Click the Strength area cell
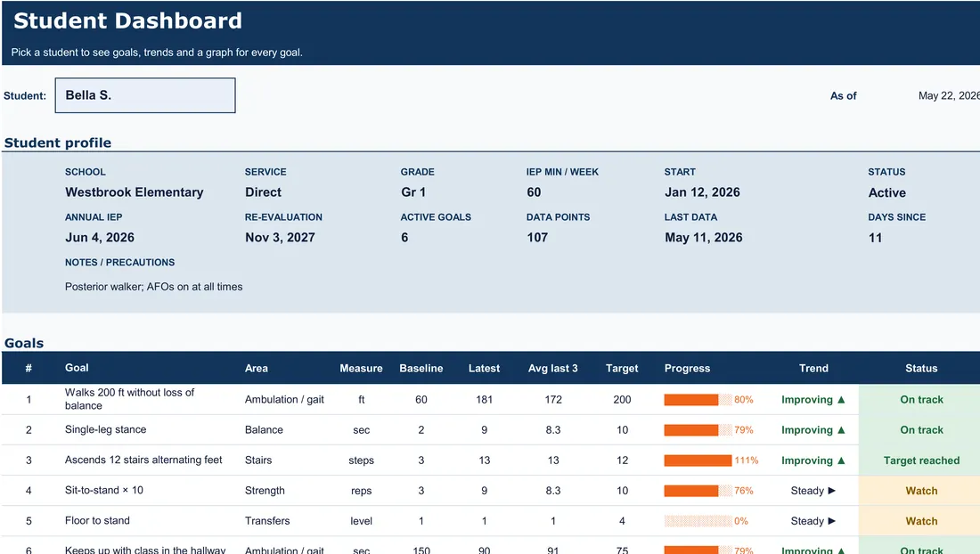The width and height of the screenshot is (980, 554). [x=265, y=491]
